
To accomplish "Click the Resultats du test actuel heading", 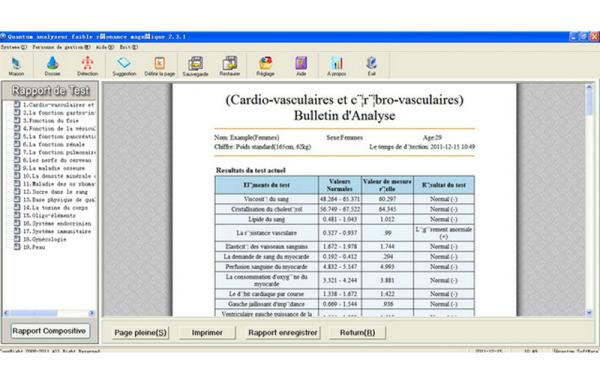I will click(251, 170).
